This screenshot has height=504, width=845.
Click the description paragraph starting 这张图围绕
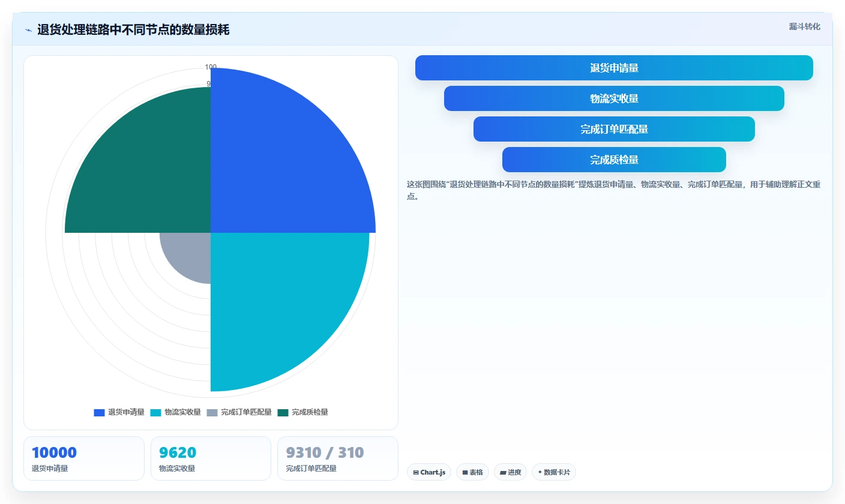pos(613,190)
